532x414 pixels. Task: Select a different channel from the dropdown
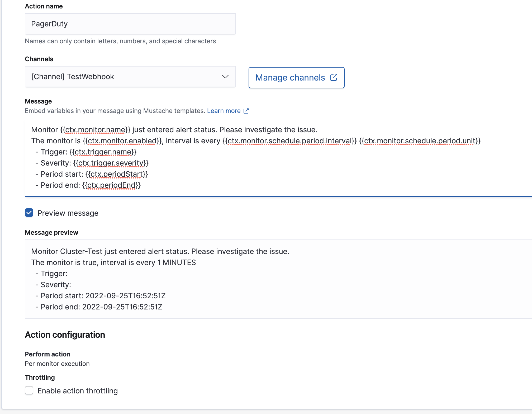pyautogui.click(x=130, y=77)
